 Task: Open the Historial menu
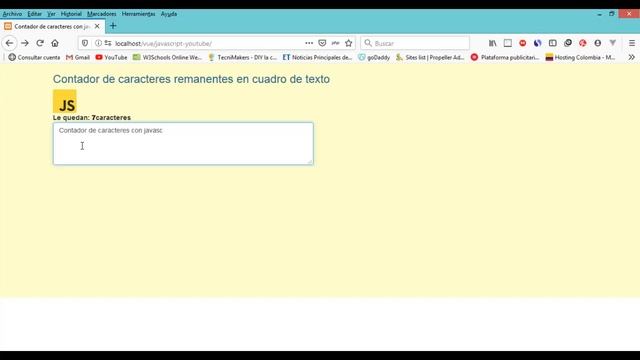[x=71, y=14]
